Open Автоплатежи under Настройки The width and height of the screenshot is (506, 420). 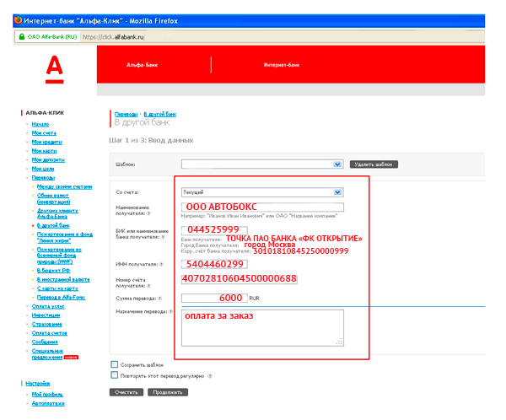tap(48, 403)
